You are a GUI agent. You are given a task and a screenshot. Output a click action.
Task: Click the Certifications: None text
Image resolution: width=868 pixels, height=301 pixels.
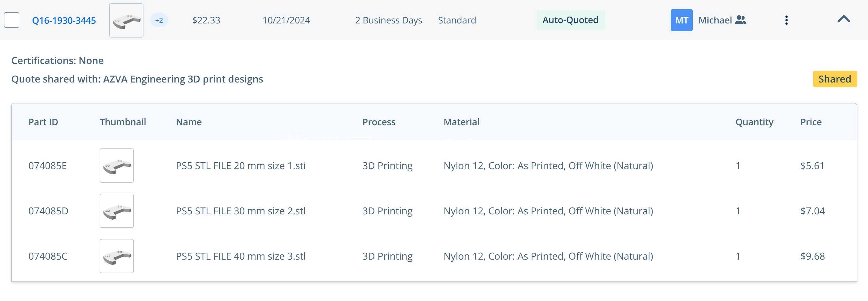pyautogui.click(x=58, y=61)
